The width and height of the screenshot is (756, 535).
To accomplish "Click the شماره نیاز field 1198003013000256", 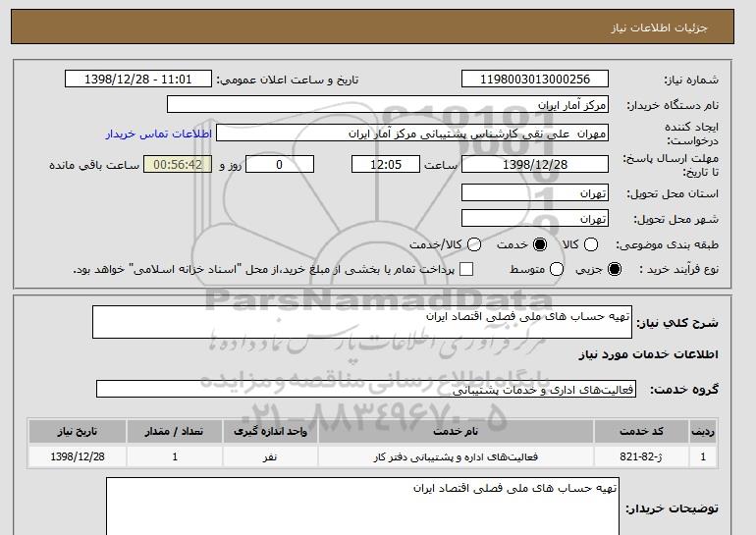I will click(535, 80).
